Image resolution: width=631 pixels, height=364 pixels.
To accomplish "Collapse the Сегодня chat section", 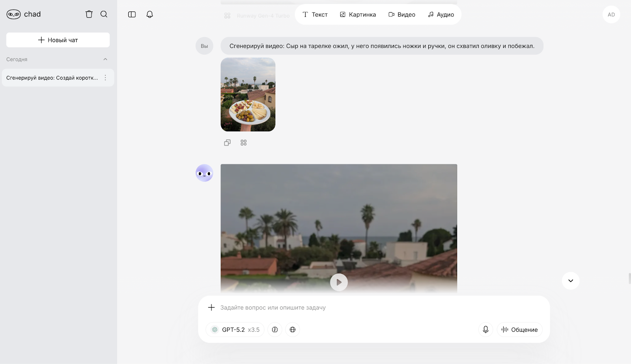I will [x=105, y=60].
